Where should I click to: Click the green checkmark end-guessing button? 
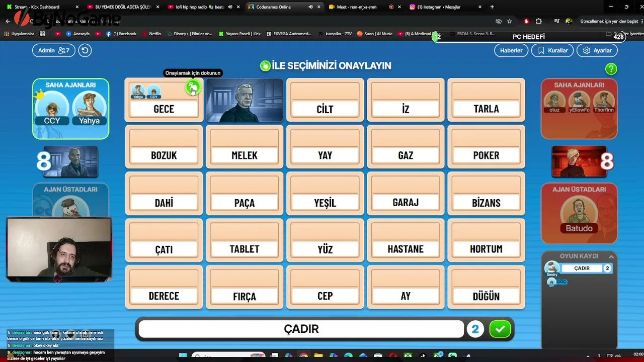coord(500,329)
